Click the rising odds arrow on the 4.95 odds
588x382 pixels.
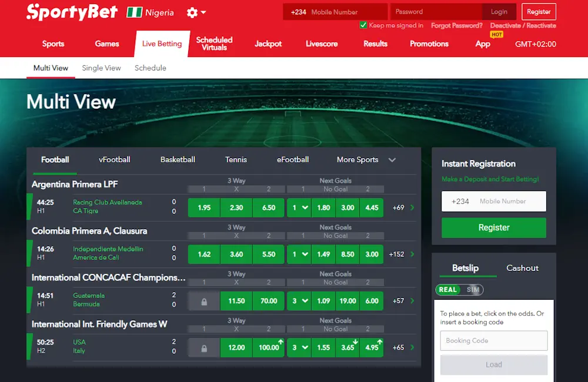379,342
